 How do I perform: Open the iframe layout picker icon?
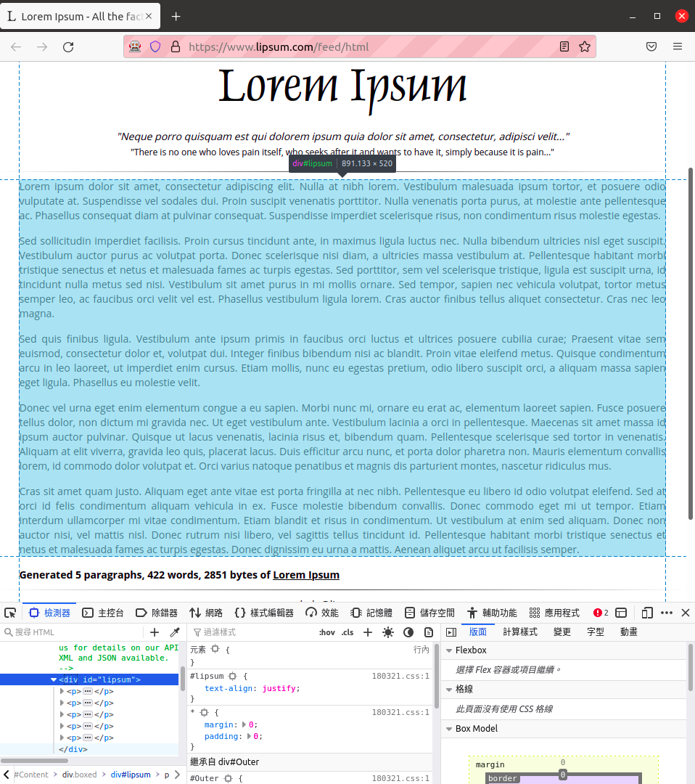tap(621, 613)
